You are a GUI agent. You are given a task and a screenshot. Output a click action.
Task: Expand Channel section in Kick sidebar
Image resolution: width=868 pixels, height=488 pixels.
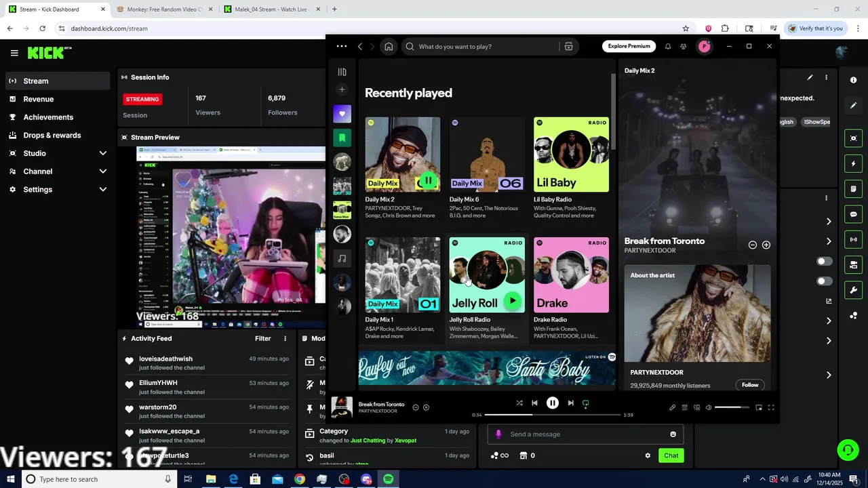click(x=103, y=171)
